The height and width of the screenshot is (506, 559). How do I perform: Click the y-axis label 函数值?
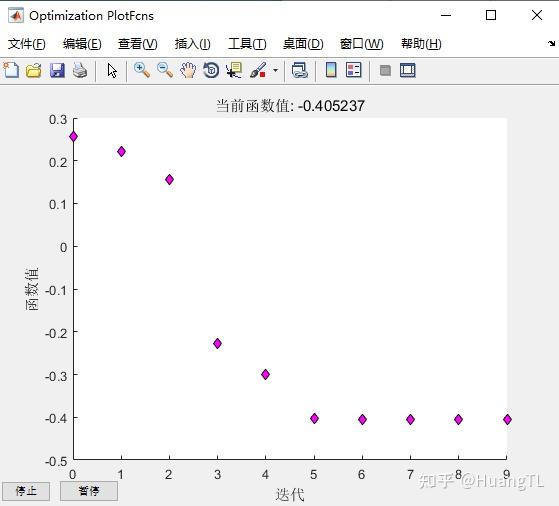(x=32, y=289)
